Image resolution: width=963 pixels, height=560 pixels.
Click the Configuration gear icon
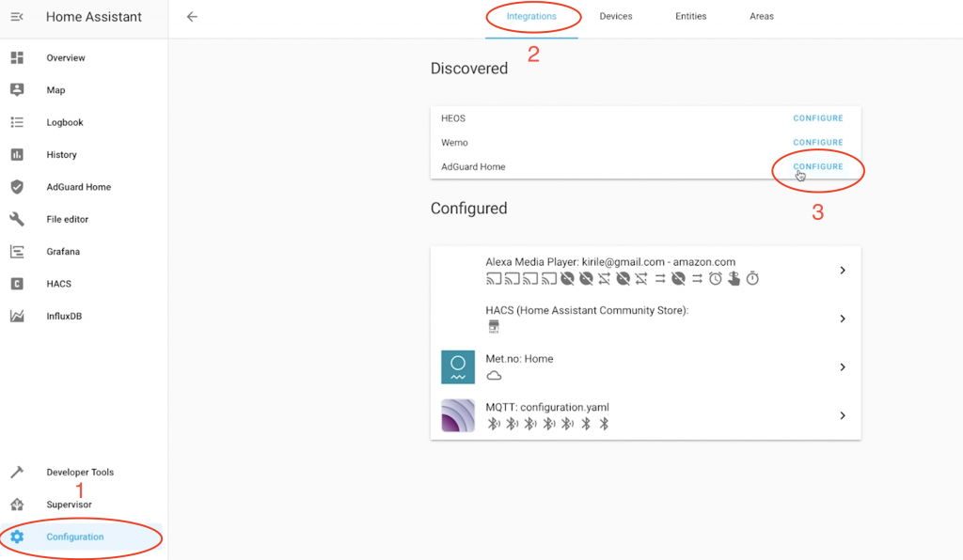point(17,537)
